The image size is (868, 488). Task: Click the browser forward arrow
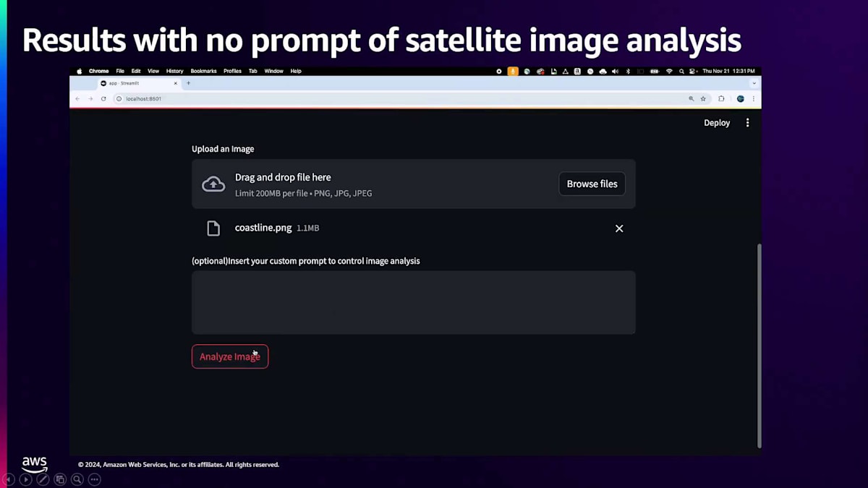[90, 99]
